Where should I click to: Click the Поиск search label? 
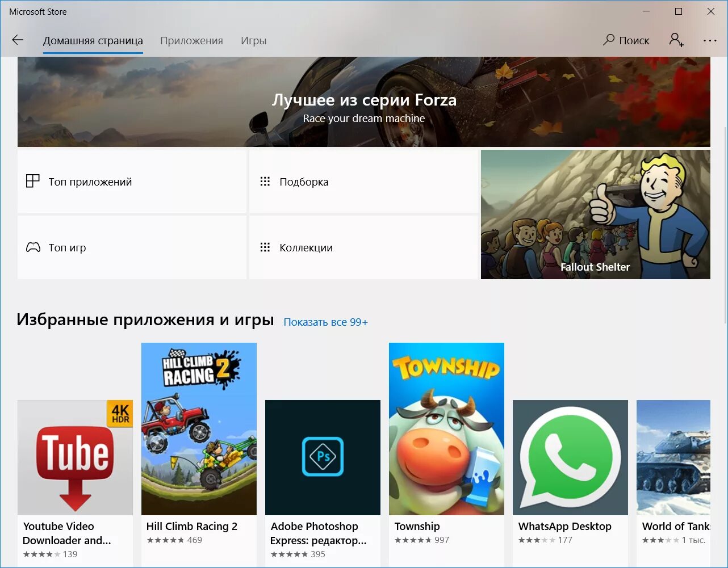[x=634, y=40]
